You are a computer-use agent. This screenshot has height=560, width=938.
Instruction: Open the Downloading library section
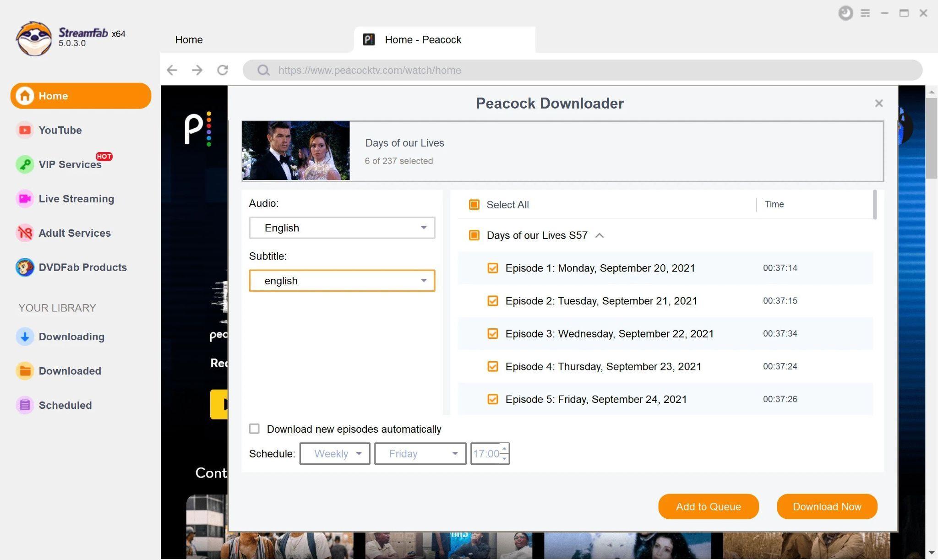[71, 336]
